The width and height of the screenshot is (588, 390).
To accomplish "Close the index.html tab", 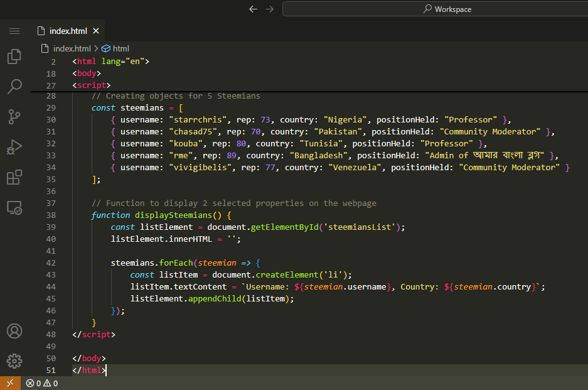I will [x=96, y=31].
